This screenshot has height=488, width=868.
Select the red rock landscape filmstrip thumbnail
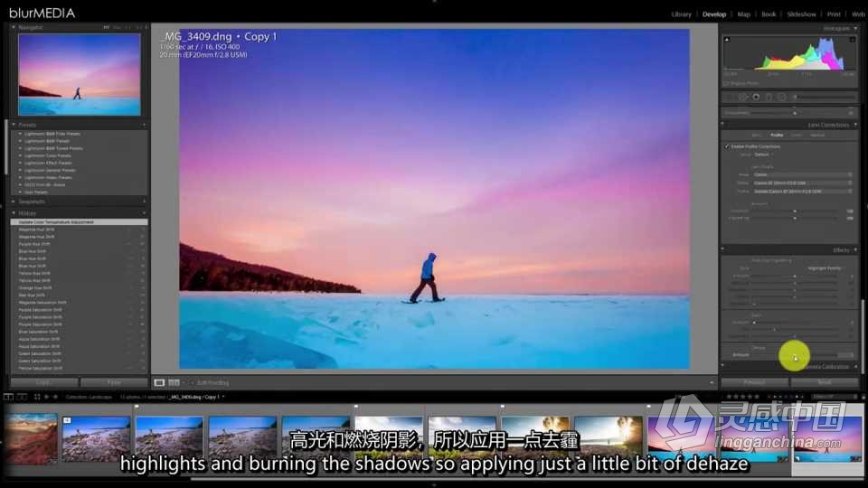pos(30,437)
